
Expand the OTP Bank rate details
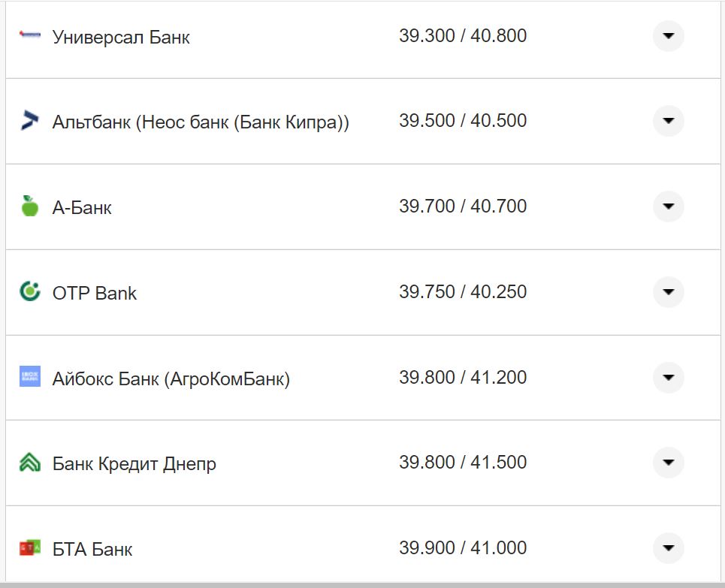pyautogui.click(x=668, y=291)
